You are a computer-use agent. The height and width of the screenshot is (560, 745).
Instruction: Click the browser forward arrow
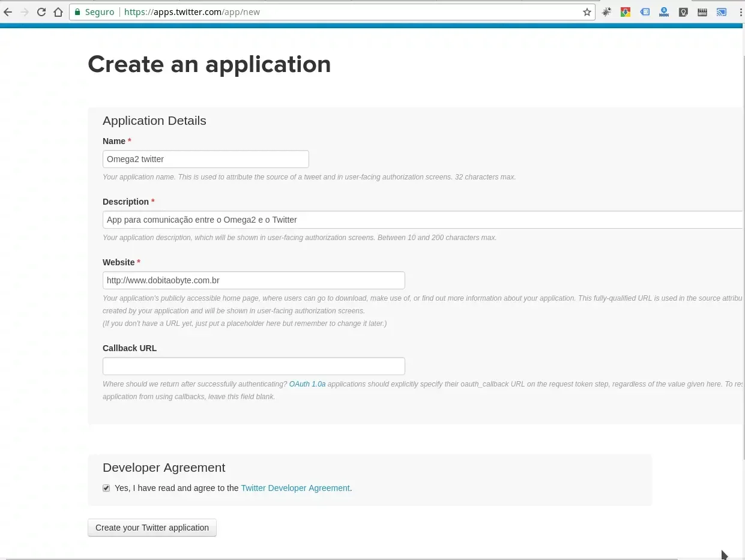25,12
